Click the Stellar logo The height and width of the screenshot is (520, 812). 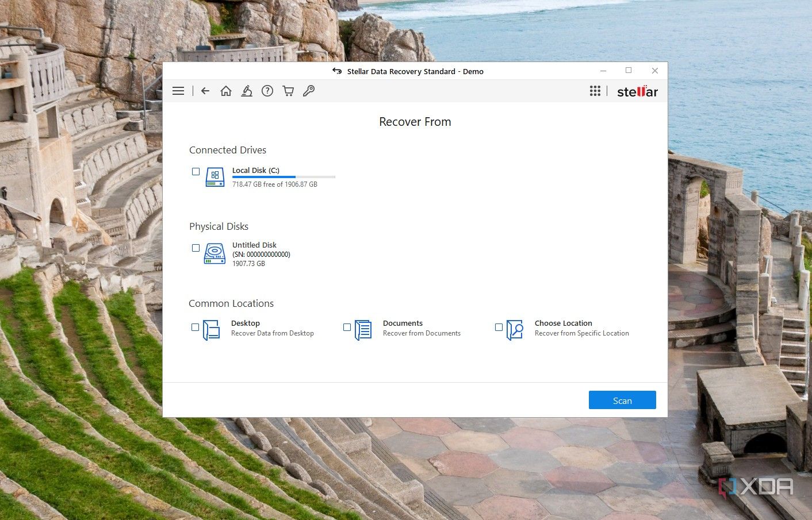click(x=637, y=91)
